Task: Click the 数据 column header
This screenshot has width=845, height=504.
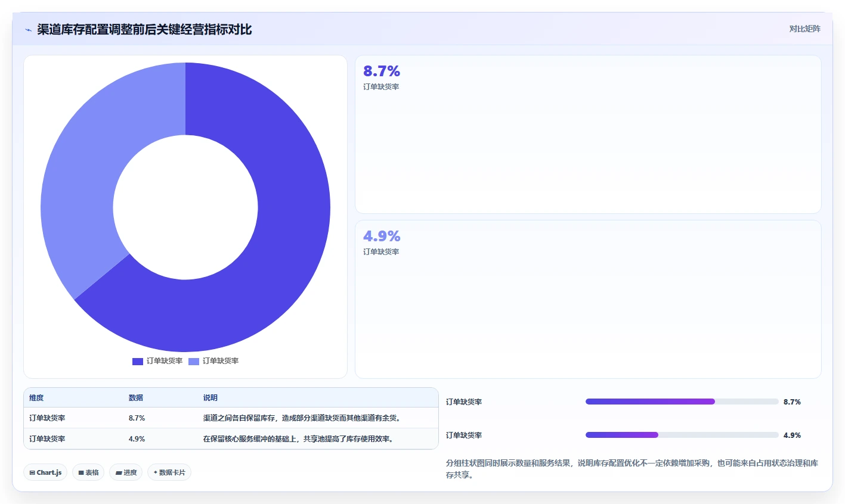Action: (136, 398)
